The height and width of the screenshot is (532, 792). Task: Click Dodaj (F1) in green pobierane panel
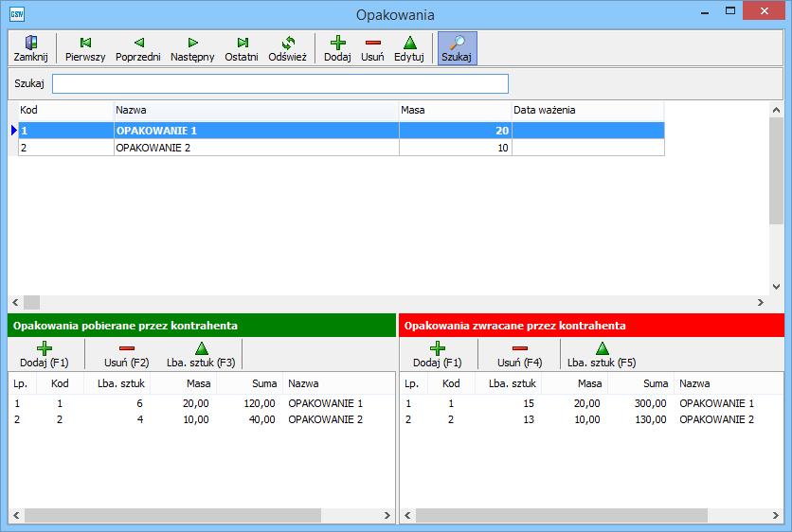[45, 354]
